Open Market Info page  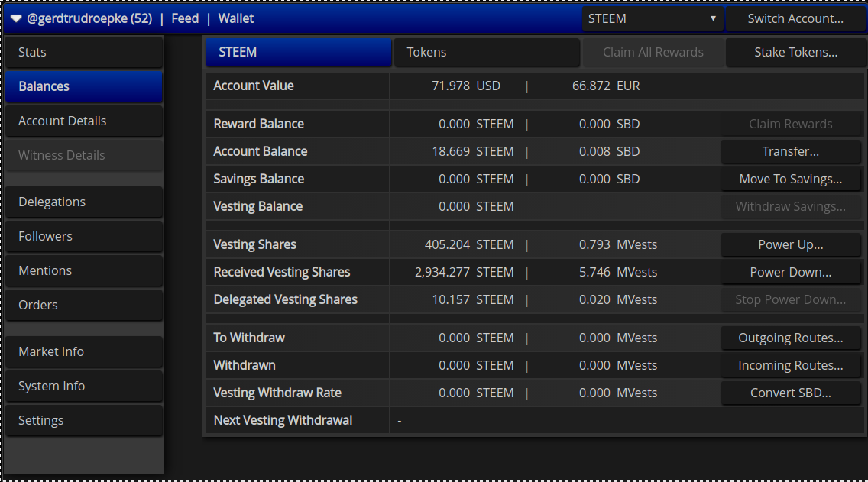84,351
